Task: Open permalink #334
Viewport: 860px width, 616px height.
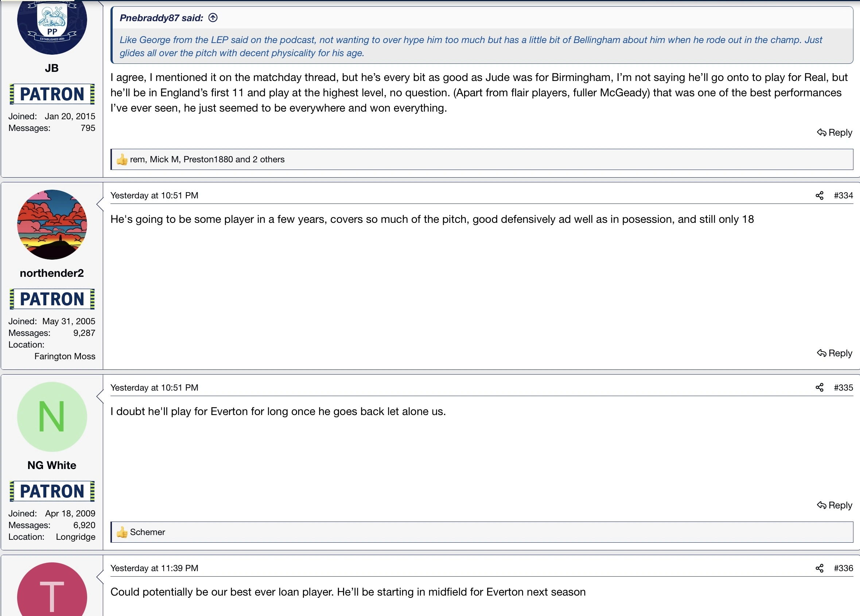Action: 843,195
